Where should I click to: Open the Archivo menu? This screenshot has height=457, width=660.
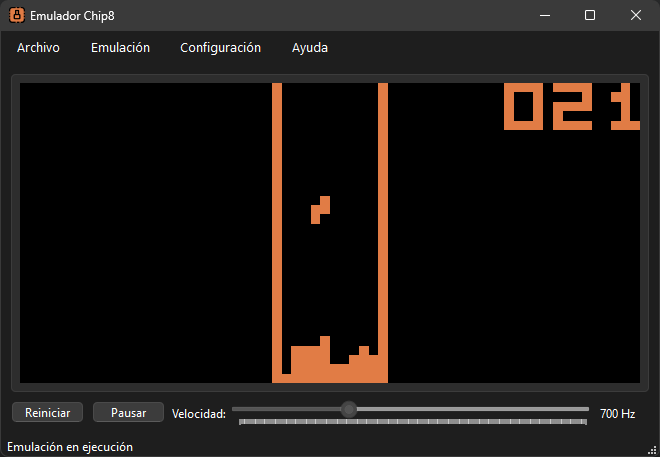38,48
